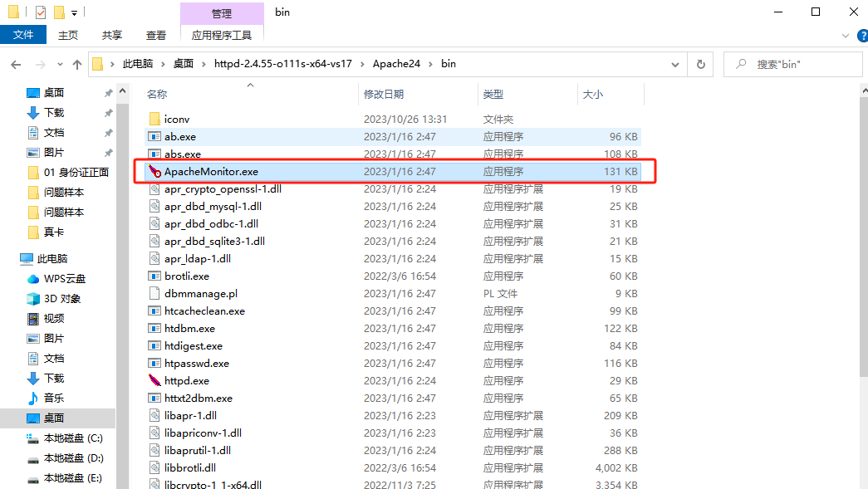The image size is (868, 489).
Task: Click the ab.exe application icon
Action: [x=154, y=137]
